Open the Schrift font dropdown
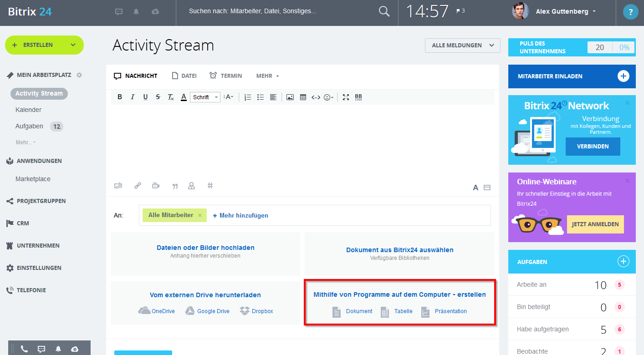 [x=204, y=97]
